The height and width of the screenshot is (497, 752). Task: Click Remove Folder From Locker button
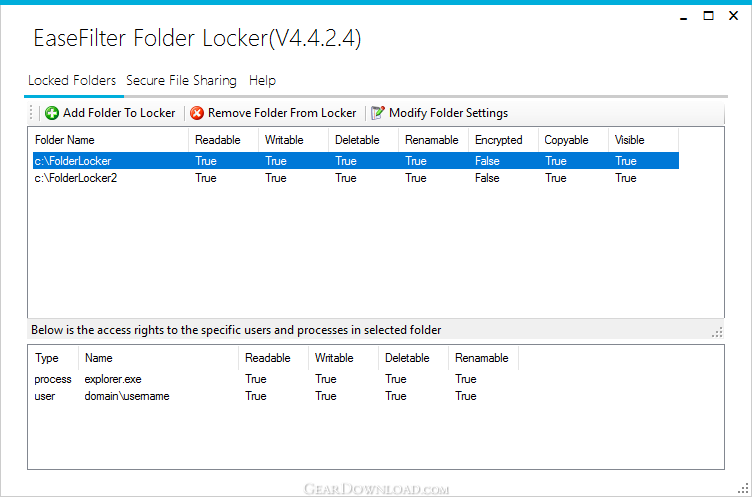coord(273,113)
